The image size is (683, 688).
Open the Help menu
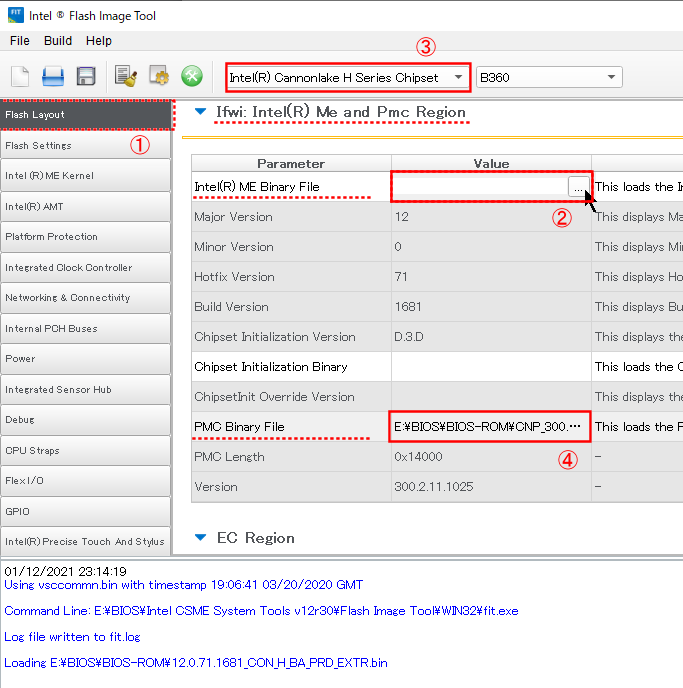(99, 41)
